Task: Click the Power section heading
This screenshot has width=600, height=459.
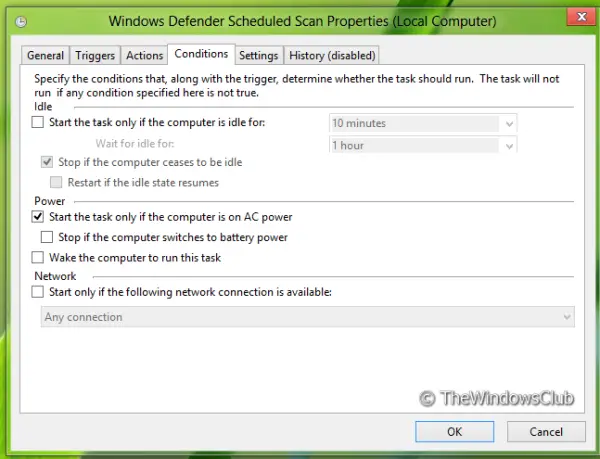Action: (x=50, y=201)
